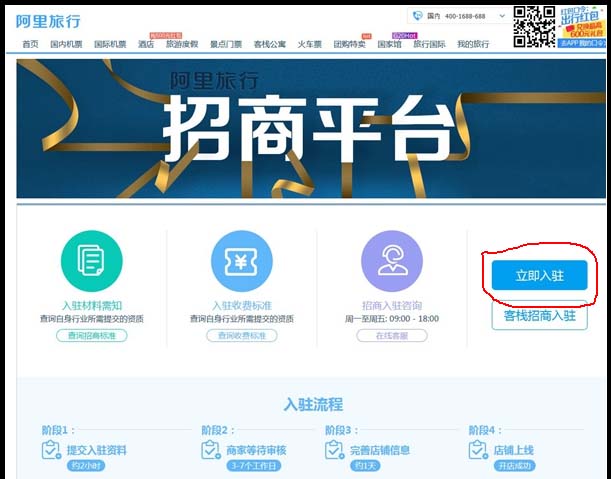Click the 去APP button below the red packet
Viewport: 611px width, 479px height.
click(x=582, y=43)
